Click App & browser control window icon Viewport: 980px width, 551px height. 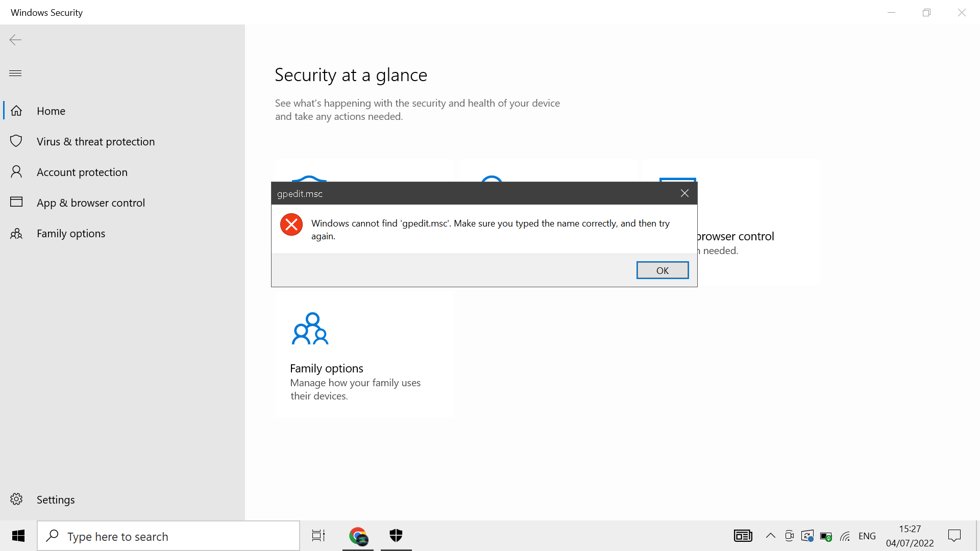(16, 202)
